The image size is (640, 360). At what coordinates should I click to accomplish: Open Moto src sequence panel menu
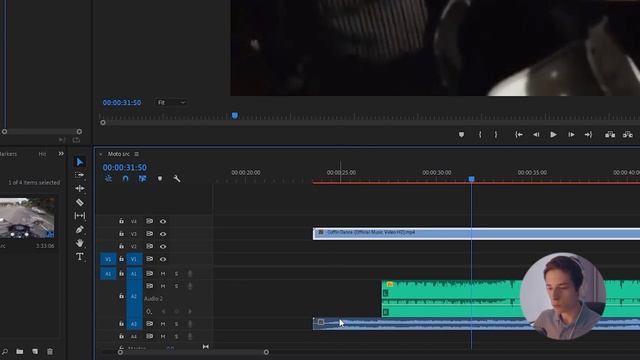pos(136,154)
